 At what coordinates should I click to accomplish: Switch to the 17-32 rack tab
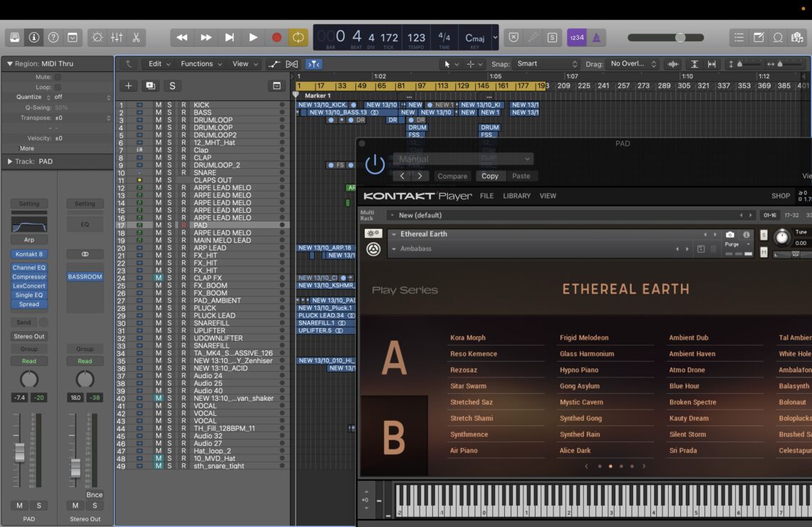pos(792,215)
